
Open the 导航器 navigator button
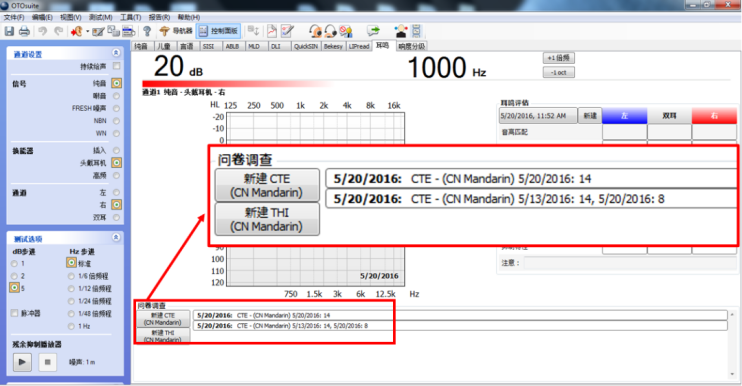pyautogui.click(x=176, y=31)
